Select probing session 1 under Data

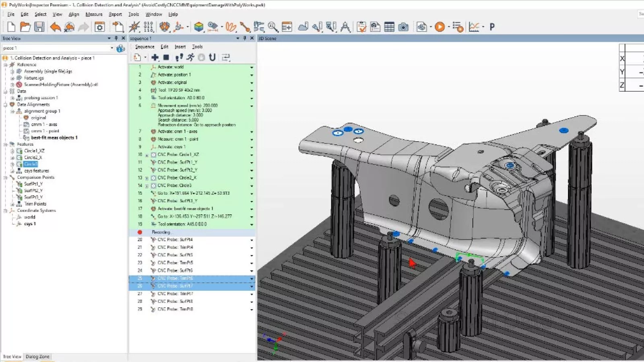(x=41, y=98)
